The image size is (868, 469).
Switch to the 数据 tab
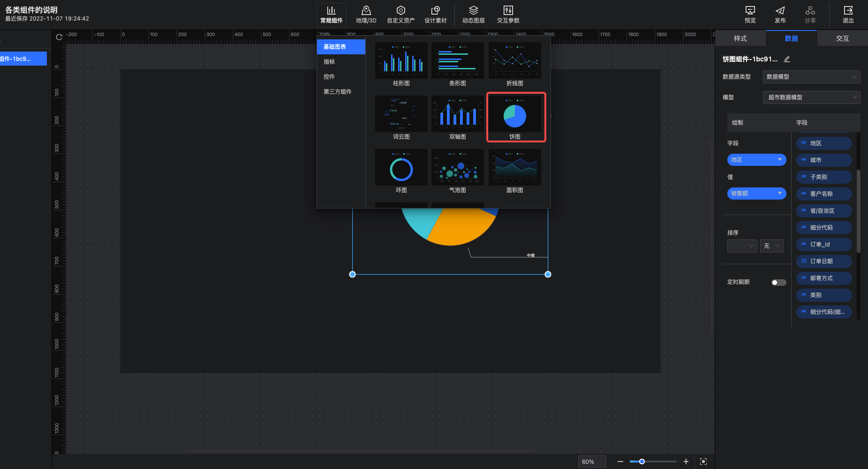(x=792, y=38)
